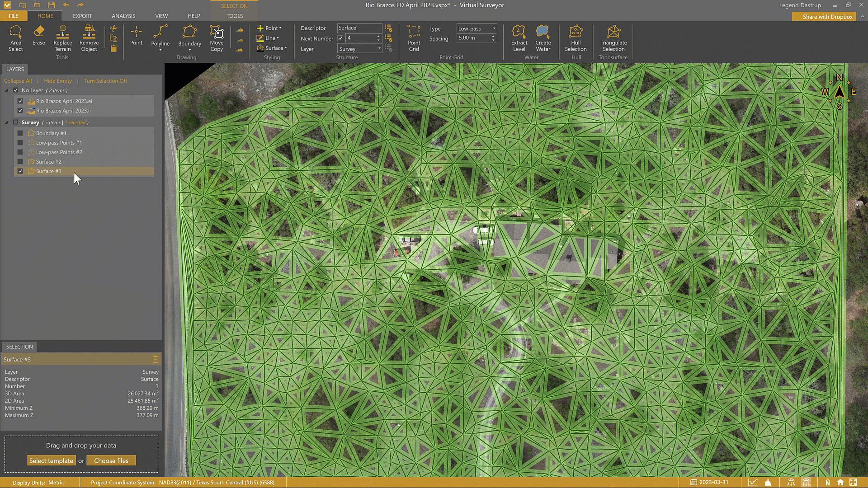This screenshot has width=868, height=488.
Task: Uncheck Surface #3 visibility checkbox
Action: (x=20, y=171)
